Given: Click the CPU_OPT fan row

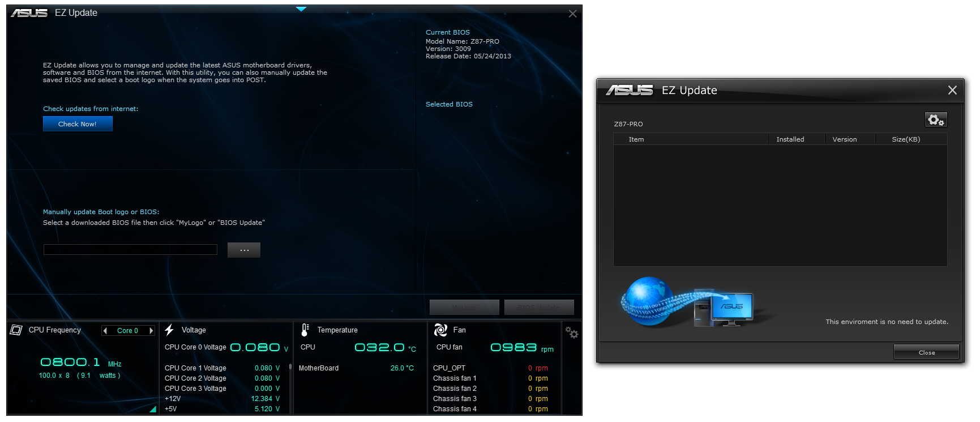Looking at the screenshot, I should pos(490,368).
